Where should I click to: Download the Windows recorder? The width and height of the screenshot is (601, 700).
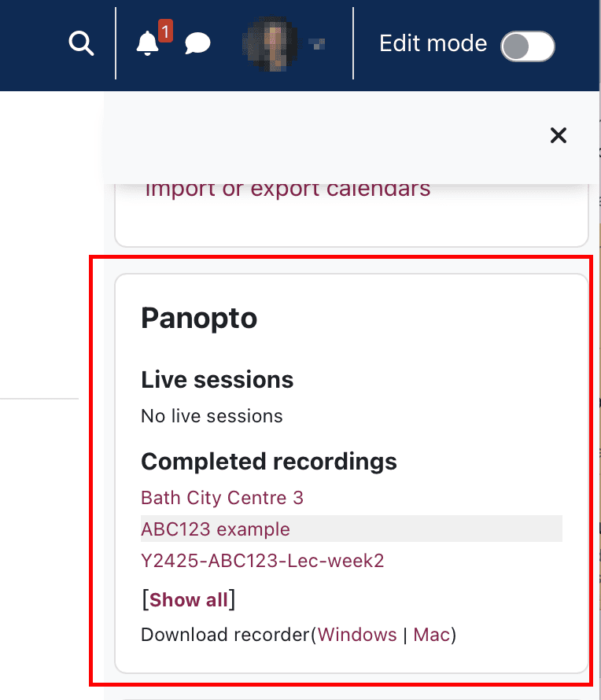coord(357,635)
